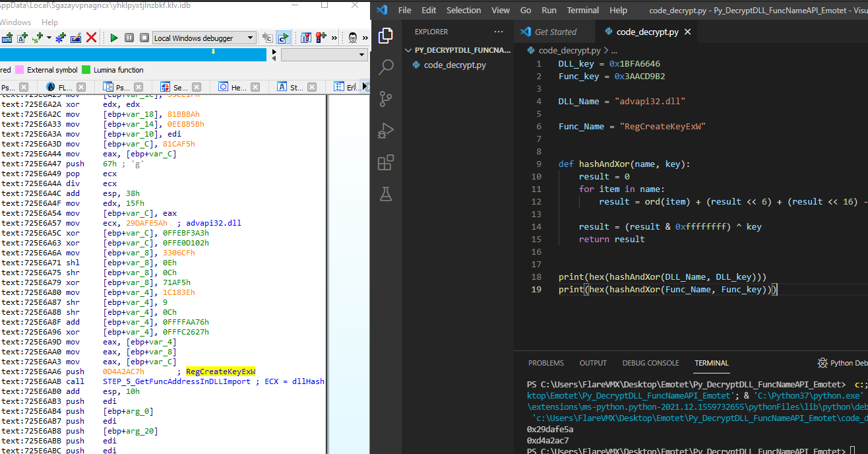Click the edit pencil icon in IDA toolbar
The width and height of the screenshot is (868, 454).
(x=77, y=38)
